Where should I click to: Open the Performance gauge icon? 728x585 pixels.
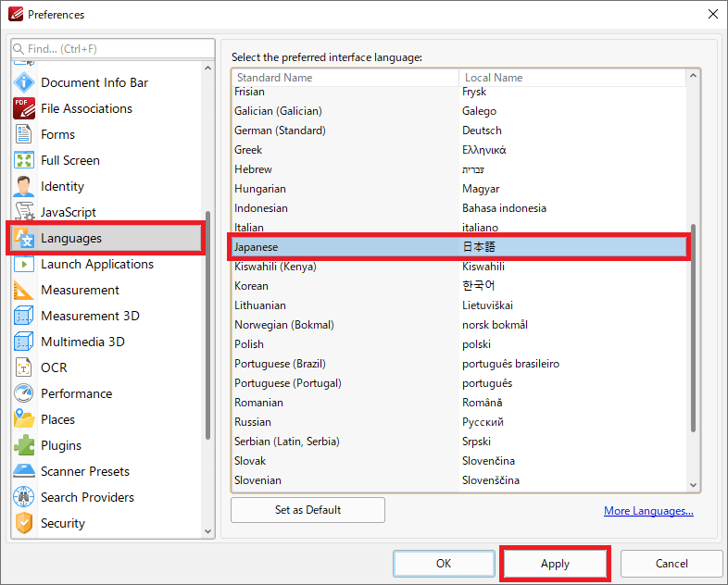point(24,393)
